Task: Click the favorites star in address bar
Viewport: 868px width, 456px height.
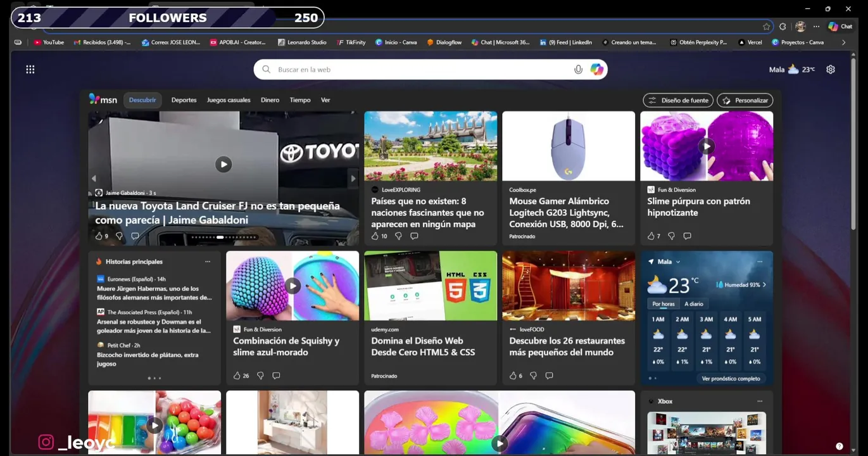Action: [767, 27]
